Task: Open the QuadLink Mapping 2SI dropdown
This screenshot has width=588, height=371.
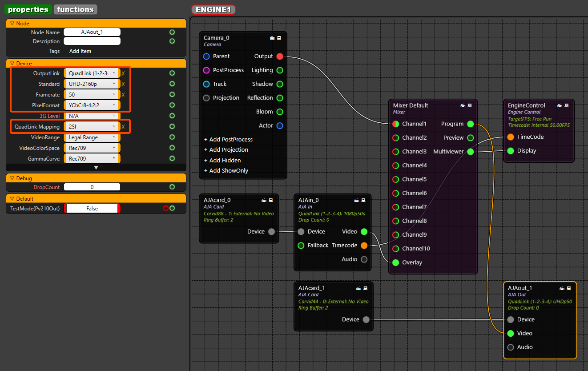Action: pos(92,127)
